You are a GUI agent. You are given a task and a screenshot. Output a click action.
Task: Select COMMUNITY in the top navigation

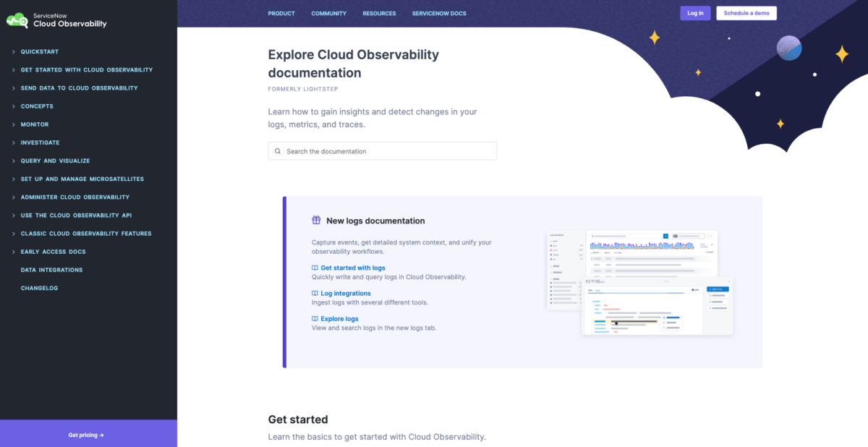[328, 13]
